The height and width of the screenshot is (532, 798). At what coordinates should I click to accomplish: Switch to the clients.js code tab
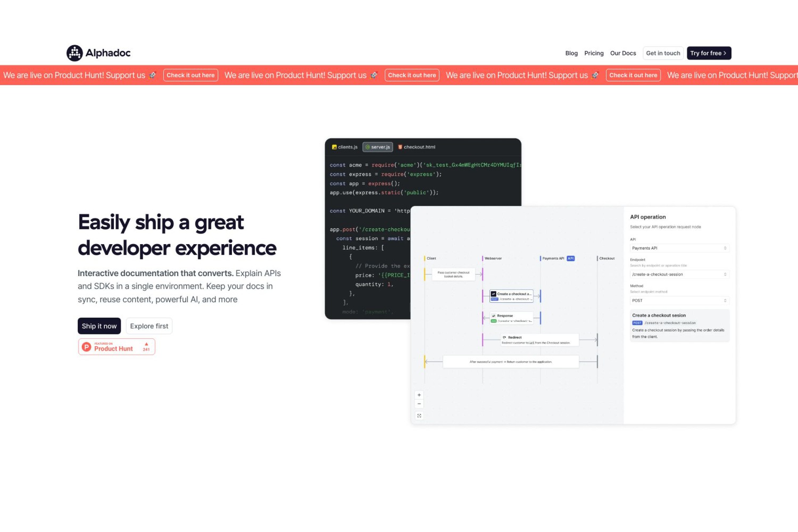point(345,147)
